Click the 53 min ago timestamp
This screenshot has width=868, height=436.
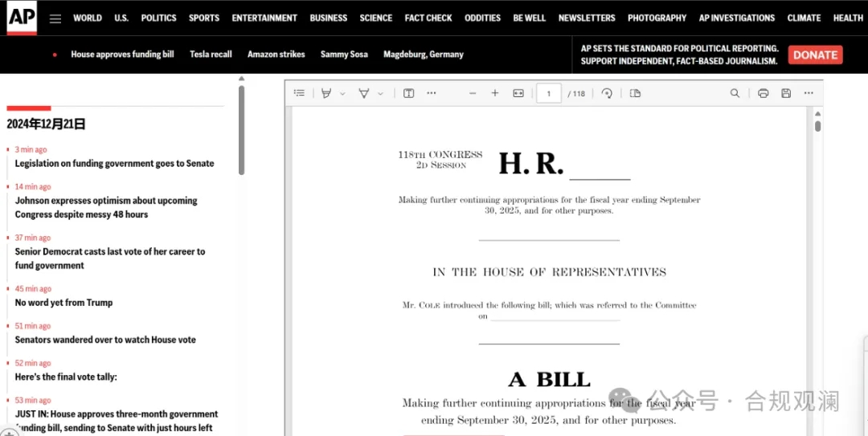(x=33, y=400)
